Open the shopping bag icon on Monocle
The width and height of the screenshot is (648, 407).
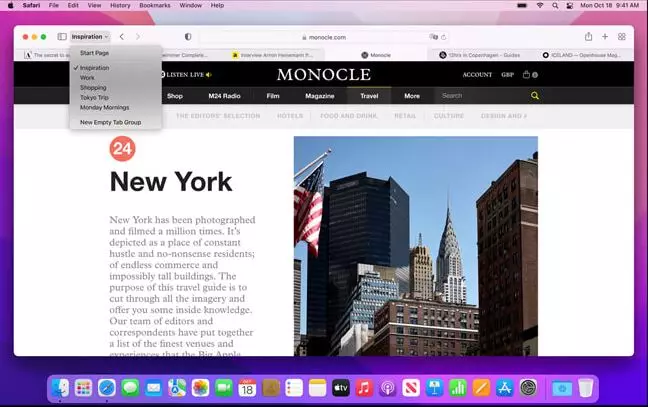526,75
